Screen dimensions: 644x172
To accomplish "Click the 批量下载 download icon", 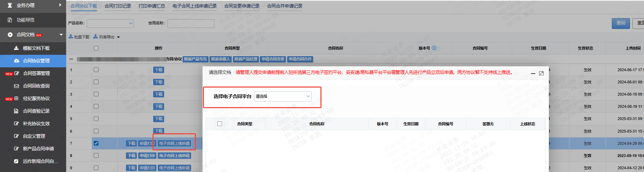I will click(x=71, y=36).
